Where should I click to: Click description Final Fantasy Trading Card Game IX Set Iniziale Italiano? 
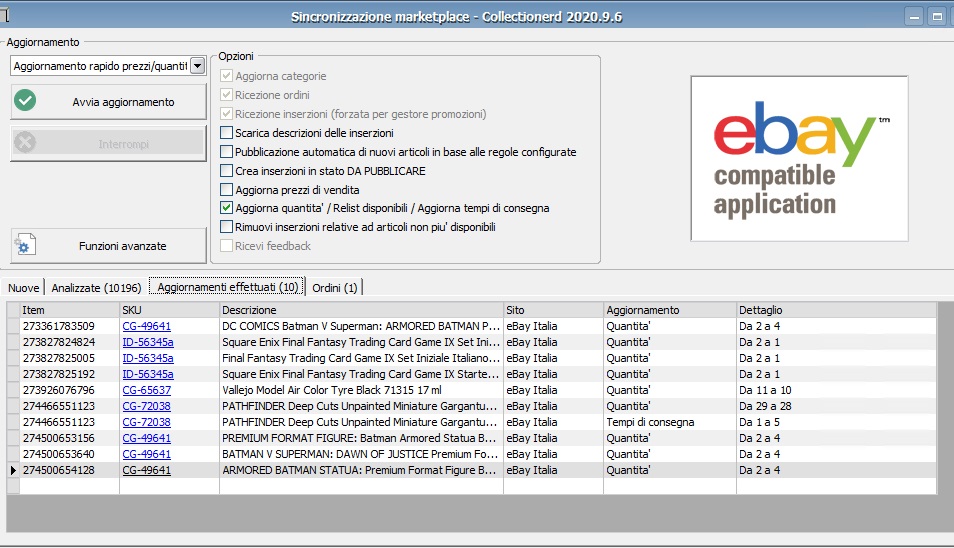pos(361,358)
